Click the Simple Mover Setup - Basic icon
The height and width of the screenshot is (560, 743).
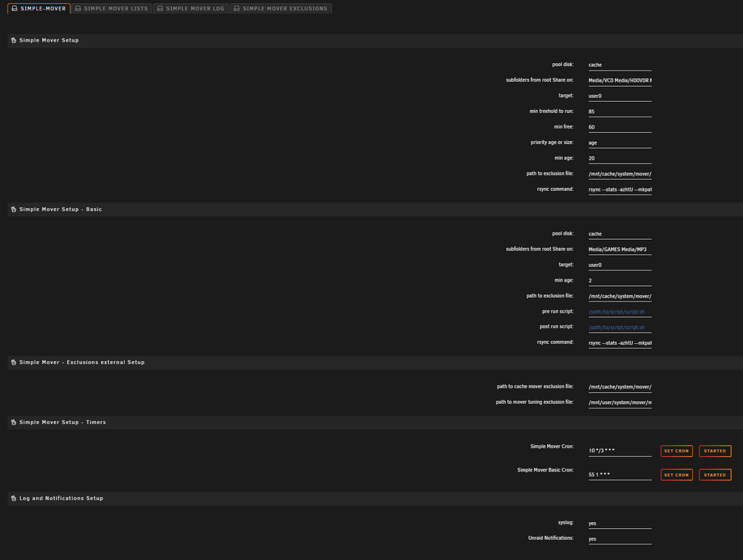pyautogui.click(x=13, y=209)
